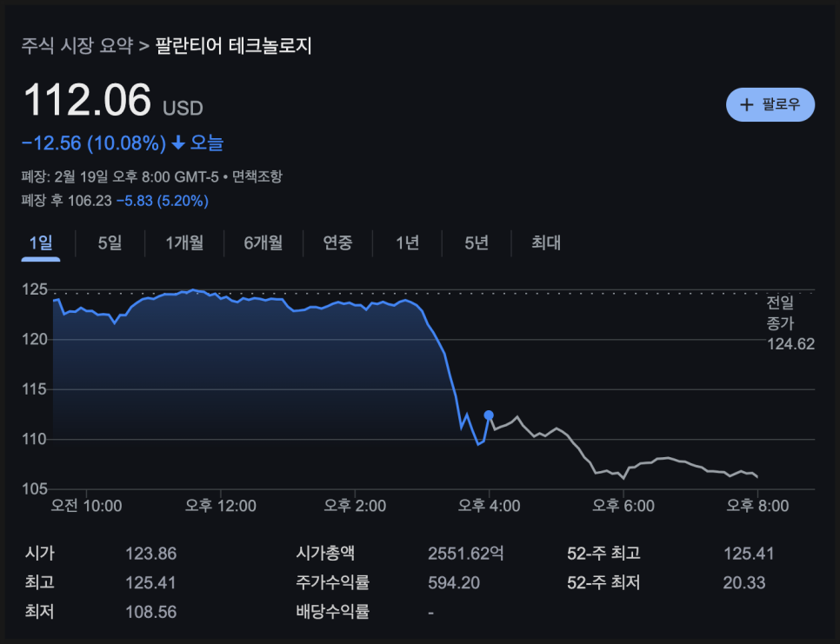Select the 연중 year-to-date tab
Image resolution: width=840 pixels, height=644 pixels.
337,243
